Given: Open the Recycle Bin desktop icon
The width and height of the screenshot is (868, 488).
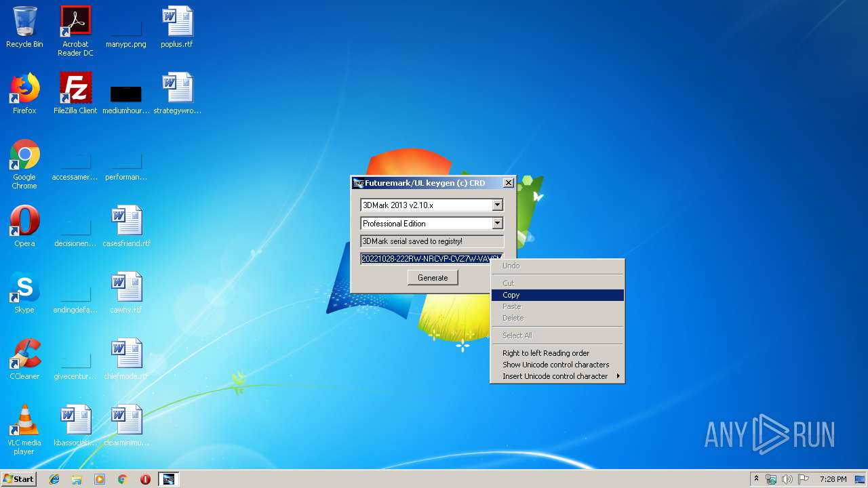Looking at the screenshot, I should (24, 27).
